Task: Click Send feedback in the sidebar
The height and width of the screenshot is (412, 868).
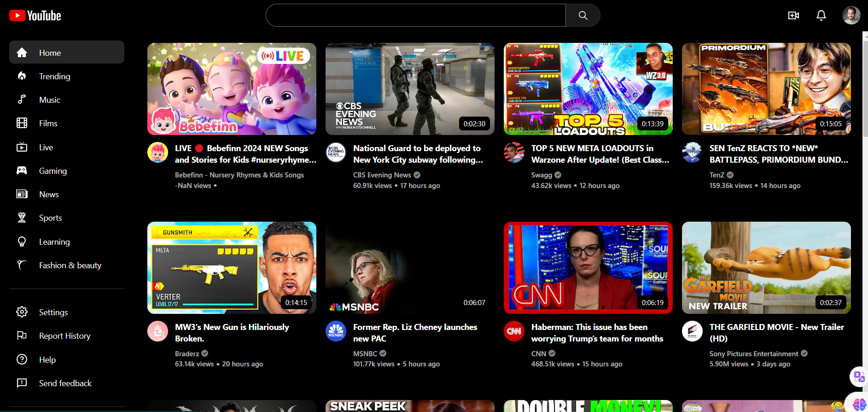Action: [x=65, y=383]
